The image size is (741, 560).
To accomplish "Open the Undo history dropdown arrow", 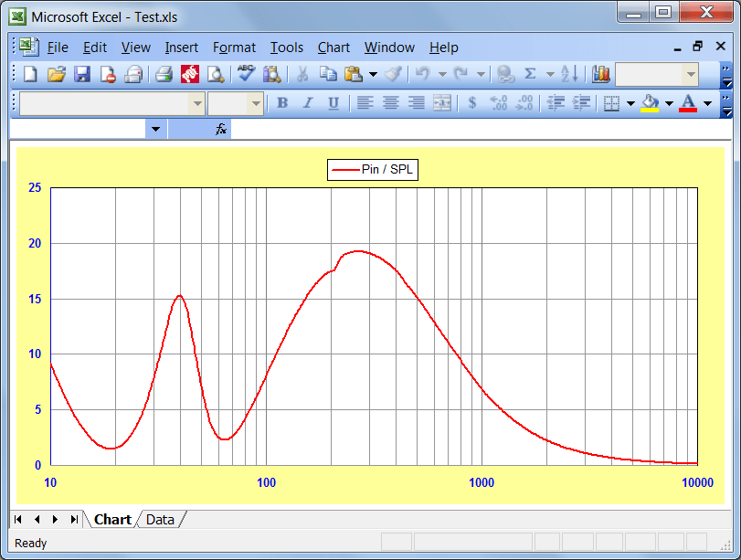I will 442,74.
